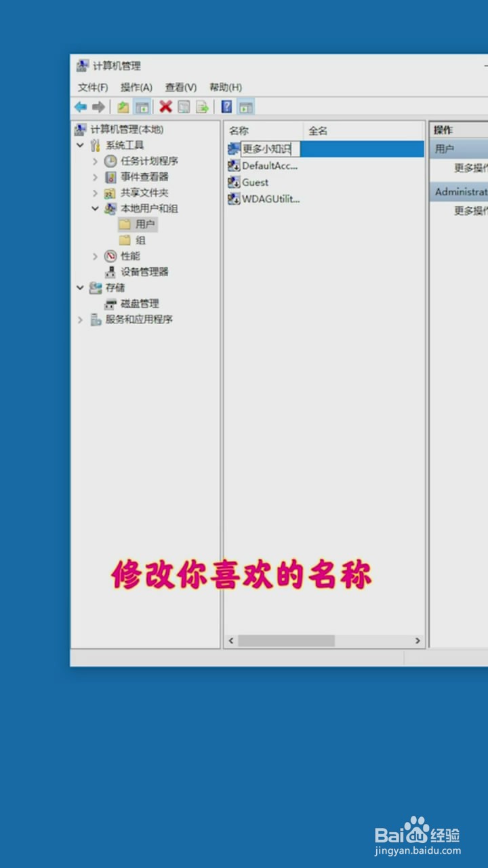Expand the 共享文件夹 node
This screenshot has height=868, width=488.
coord(95,193)
